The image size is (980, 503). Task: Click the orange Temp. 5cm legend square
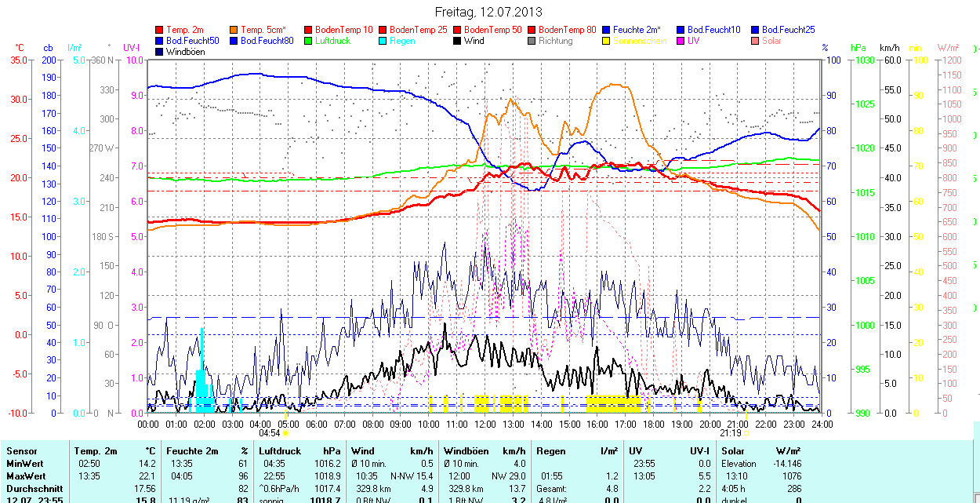click(234, 30)
